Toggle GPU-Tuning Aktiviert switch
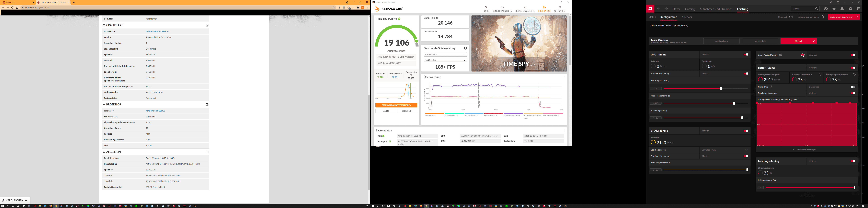Image resolution: width=868 pixels, height=208 pixels. point(746,54)
